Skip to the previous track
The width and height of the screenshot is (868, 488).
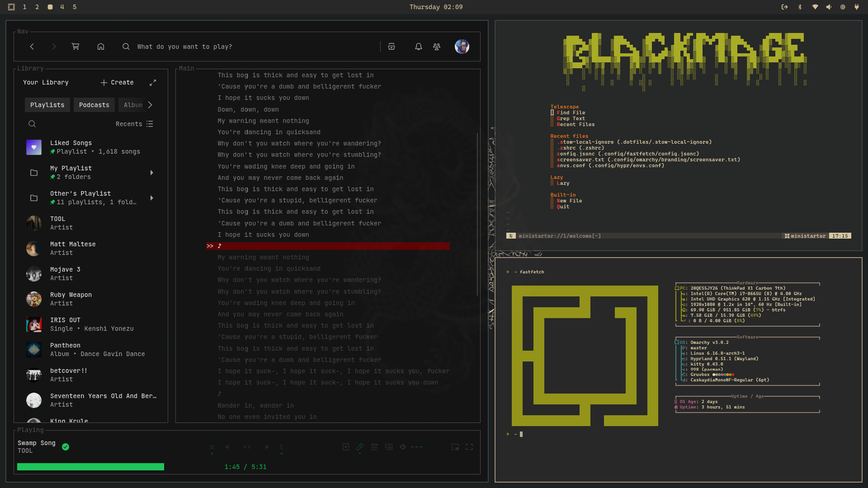click(227, 447)
